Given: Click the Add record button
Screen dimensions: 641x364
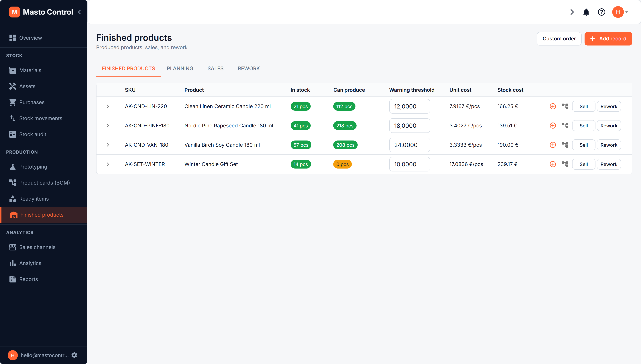Looking at the screenshot, I should tap(608, 39).
